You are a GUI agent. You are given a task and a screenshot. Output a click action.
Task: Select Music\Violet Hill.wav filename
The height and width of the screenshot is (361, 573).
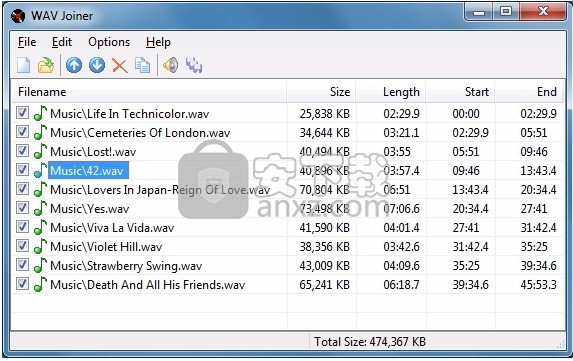pyautogui.click(x=106, y=247)
